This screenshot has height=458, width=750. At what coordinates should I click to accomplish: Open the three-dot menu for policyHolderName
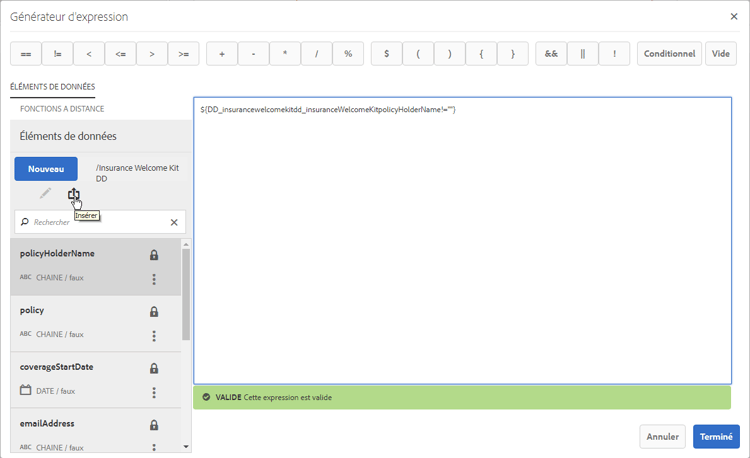click(154, 279)
